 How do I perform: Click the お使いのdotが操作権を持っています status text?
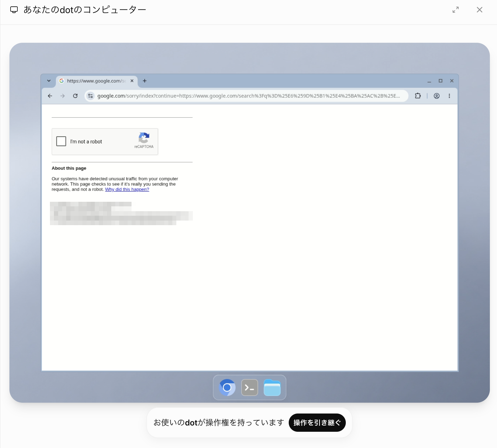[x=219, y=423]
